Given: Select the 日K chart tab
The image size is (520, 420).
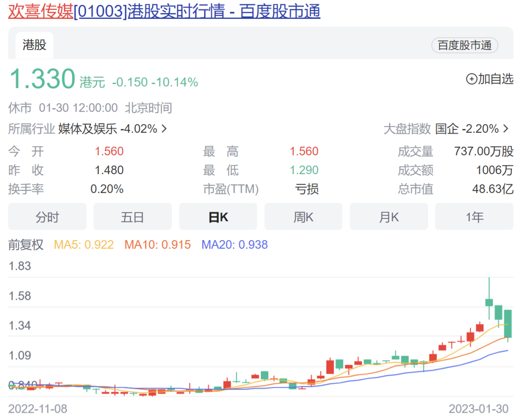Looking at the screenshot, I should point(218,217).
